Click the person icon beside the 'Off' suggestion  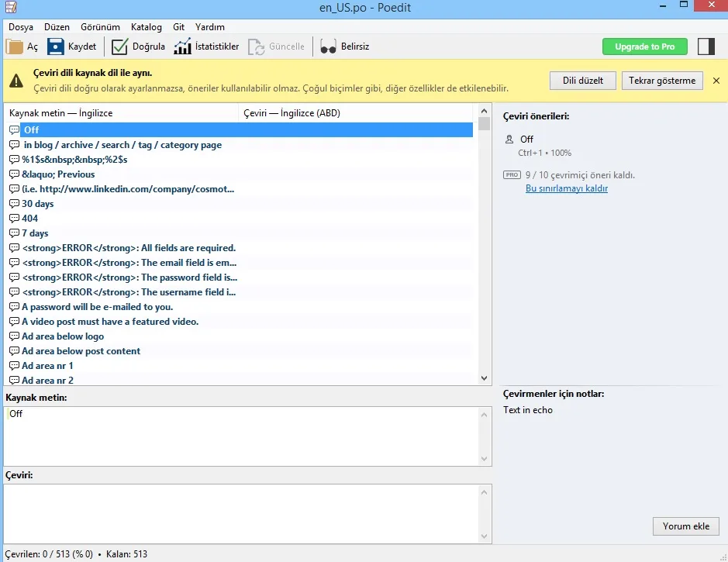(x=509, y=139)
